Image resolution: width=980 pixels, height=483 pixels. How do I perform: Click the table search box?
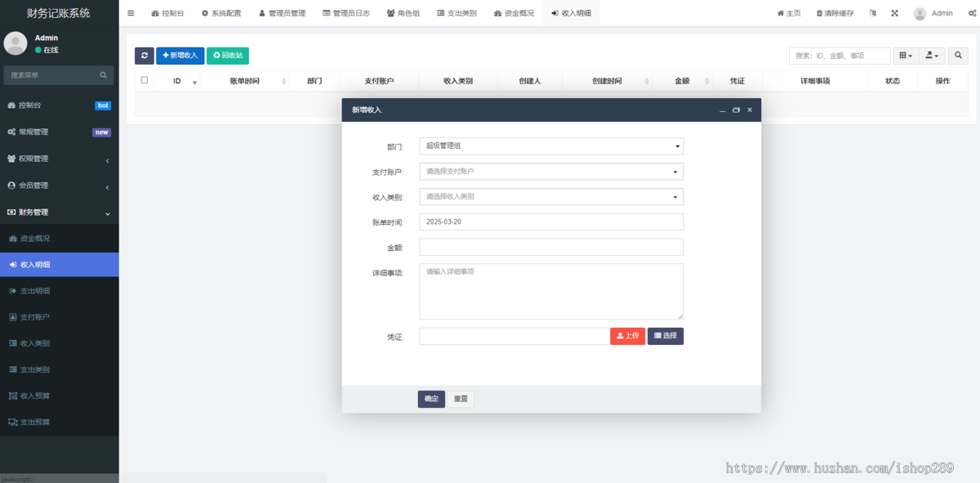coord(840,56)
